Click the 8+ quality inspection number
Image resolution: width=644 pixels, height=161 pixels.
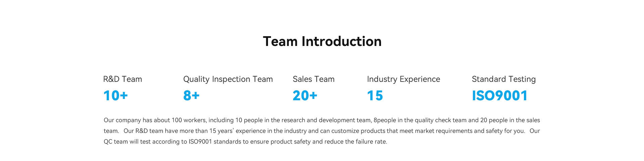coord(191,96)
